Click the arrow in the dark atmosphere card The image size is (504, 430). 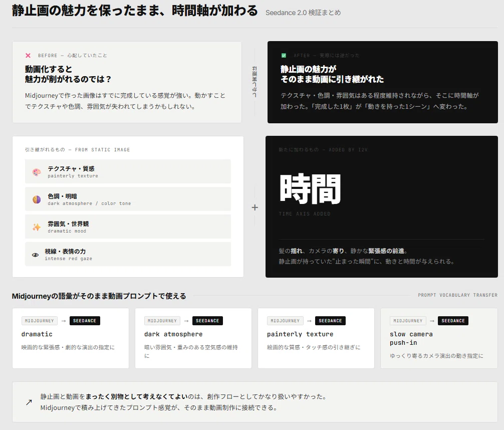[x=186, y=321]
